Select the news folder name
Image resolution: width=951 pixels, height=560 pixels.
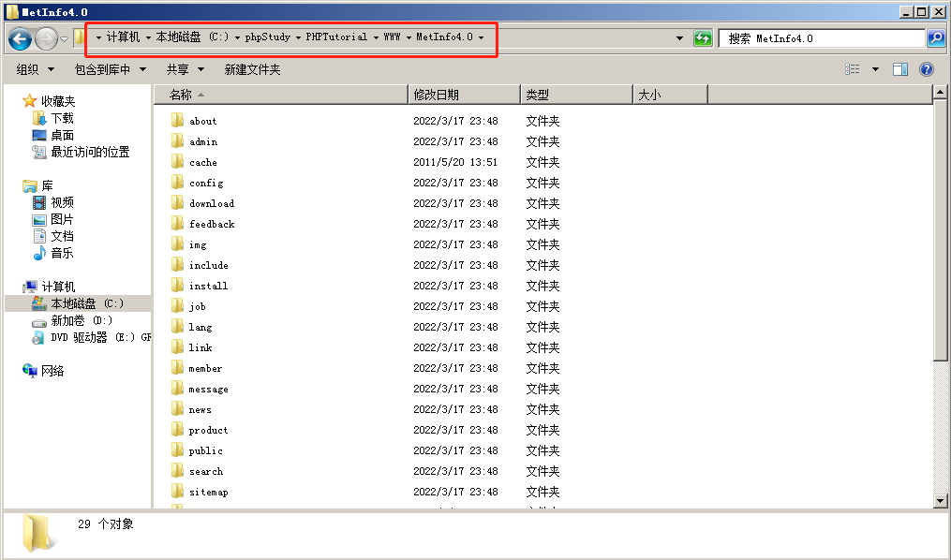(x=200, y=409)
